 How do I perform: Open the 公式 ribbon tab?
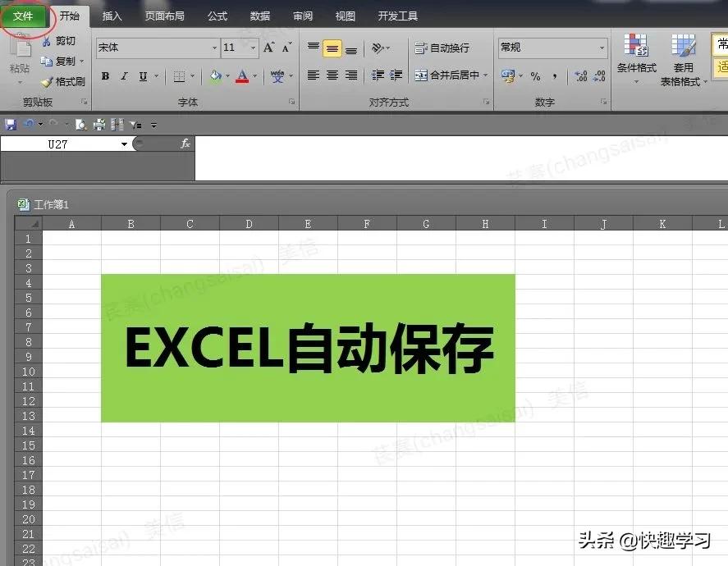[217, 16]
